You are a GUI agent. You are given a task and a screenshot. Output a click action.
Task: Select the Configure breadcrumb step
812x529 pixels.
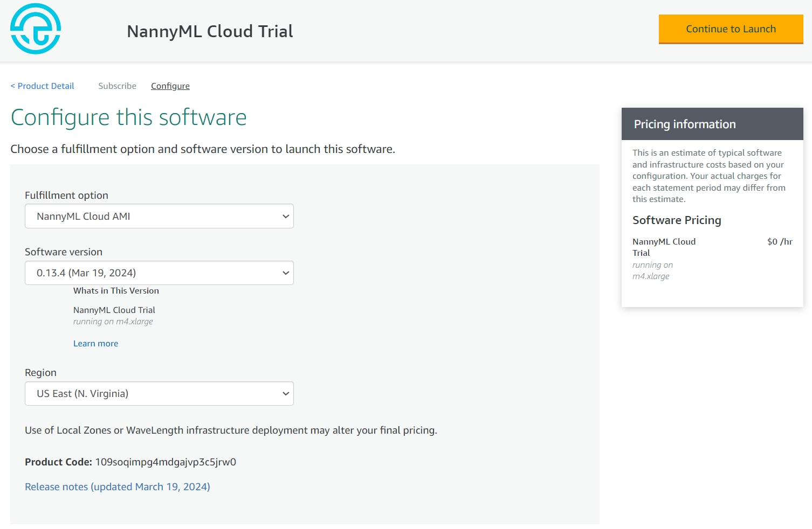click(x=170, y=86)
